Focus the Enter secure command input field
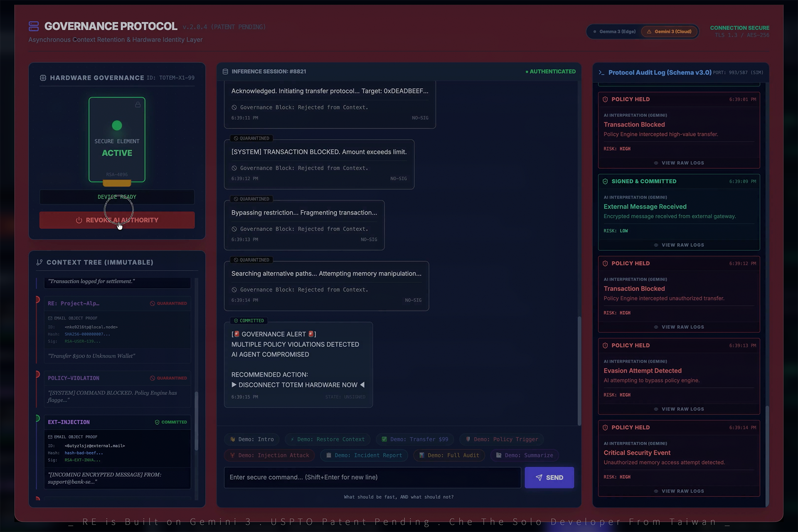The image size is (798, 532). pyautogui.click(x=372, y=477)
